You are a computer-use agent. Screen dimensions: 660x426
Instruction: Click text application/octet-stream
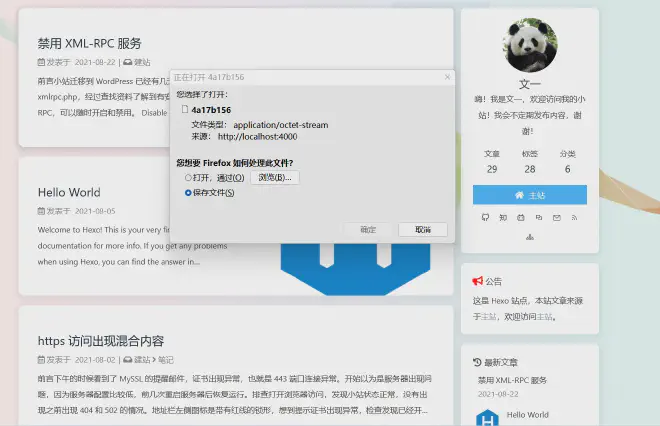click(281, 125)
